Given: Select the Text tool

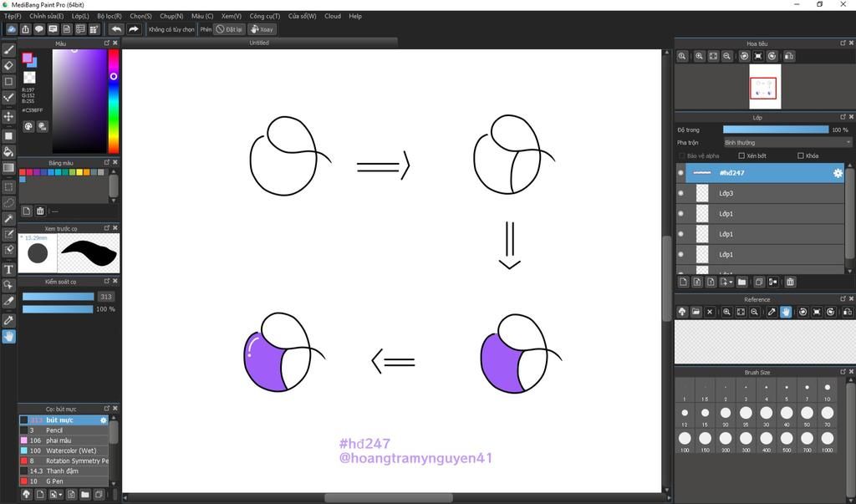Looking at the screenshot, I should (x=8, y=270).
